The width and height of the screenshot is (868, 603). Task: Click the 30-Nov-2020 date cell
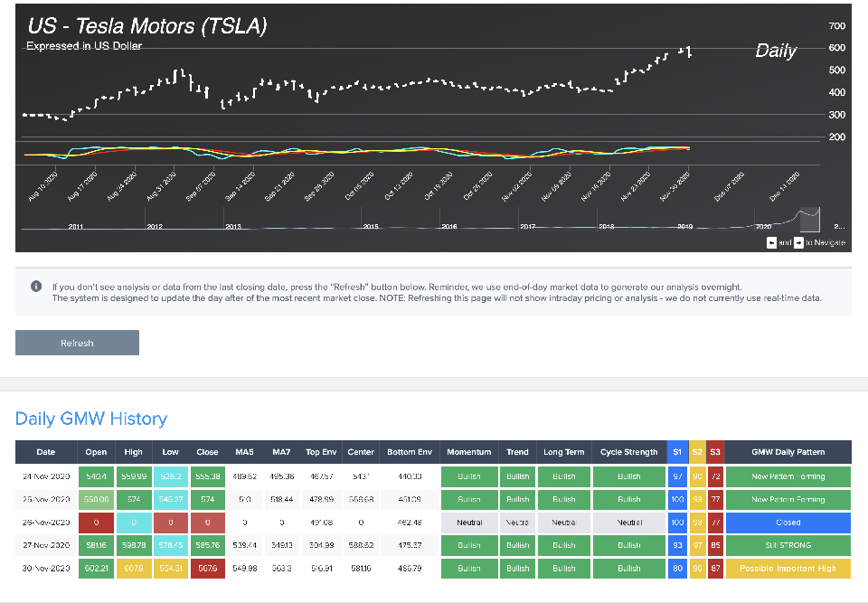pos(46,569)
